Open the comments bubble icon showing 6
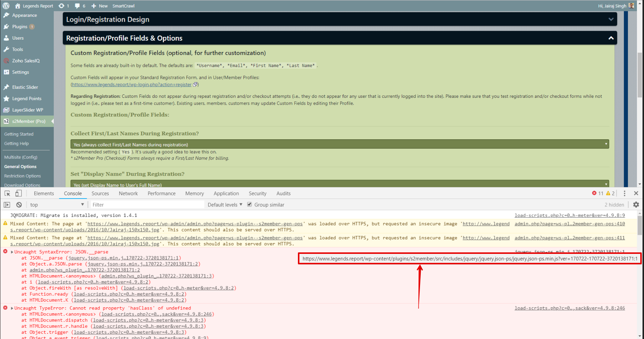This screenshot has height=339, width=644. [x=77, y=6]
